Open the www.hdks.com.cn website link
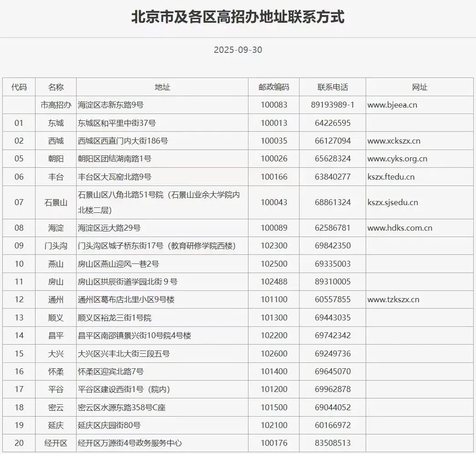The height and width of the screenshot is (454, 476). tap(399, 228)
